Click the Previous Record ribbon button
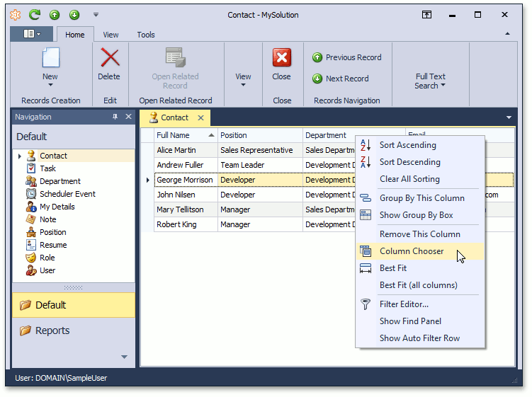Image resolution: width=532 pixels, height=397 pixels. (x=346, y=57)
